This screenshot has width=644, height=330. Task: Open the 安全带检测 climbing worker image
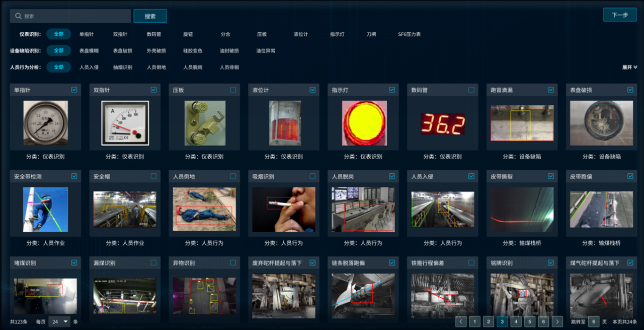pyautogui.click(x=45, y=210)
